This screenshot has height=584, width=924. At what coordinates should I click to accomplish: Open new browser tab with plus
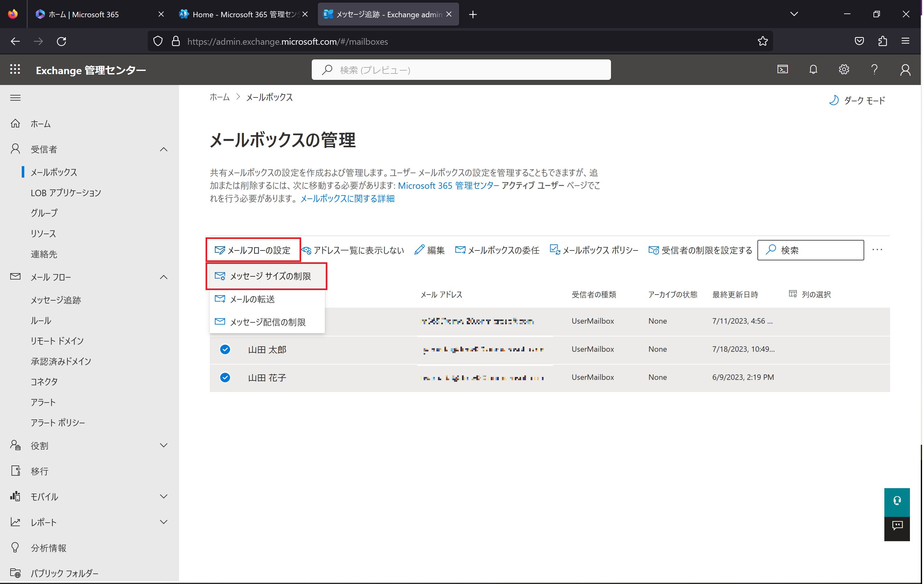tap(473, 14)
